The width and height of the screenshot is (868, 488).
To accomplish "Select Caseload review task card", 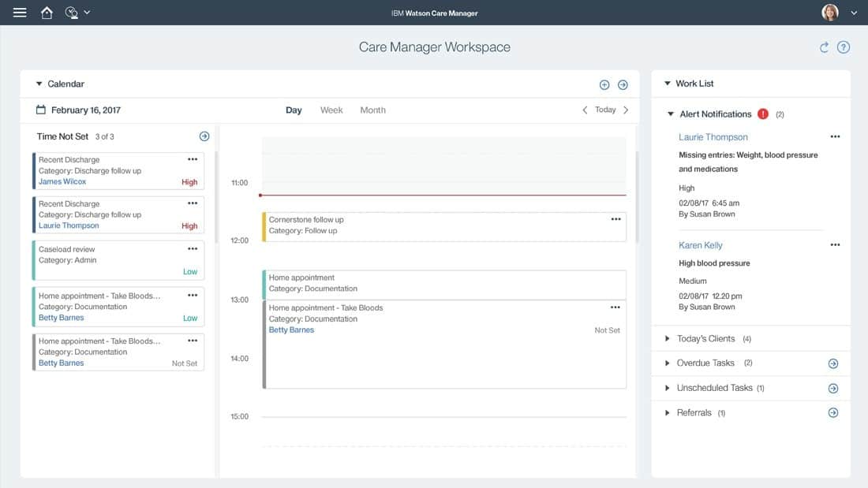I will pyautogui.click(x=118, y=260).
